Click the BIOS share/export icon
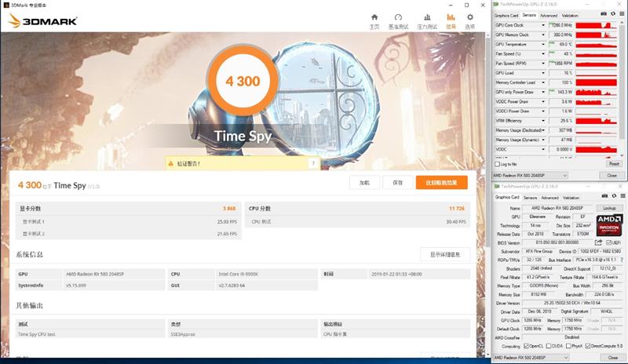The height and width of the screenshot is (364, 628). point(598,242)
